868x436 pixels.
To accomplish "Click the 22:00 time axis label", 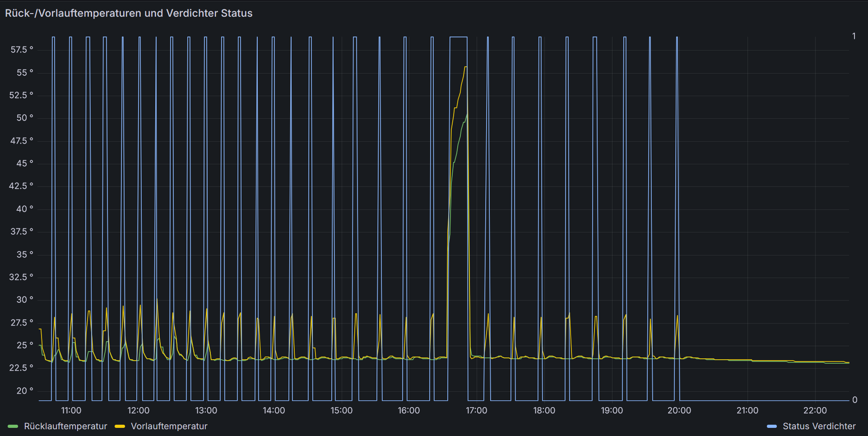I will (815, 410).
